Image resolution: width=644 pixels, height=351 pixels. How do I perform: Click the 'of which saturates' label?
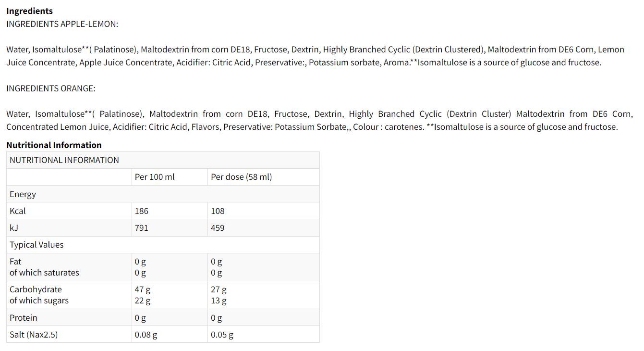44,273
